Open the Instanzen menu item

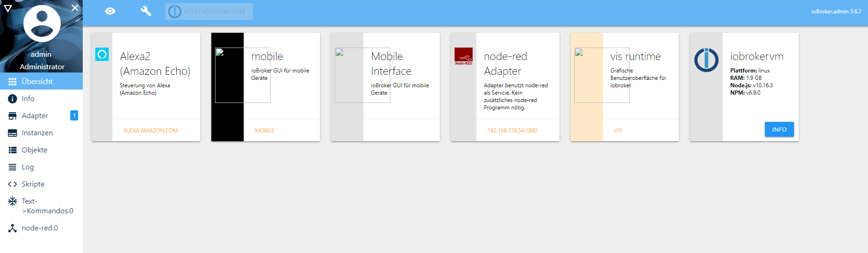pos(41,133)
